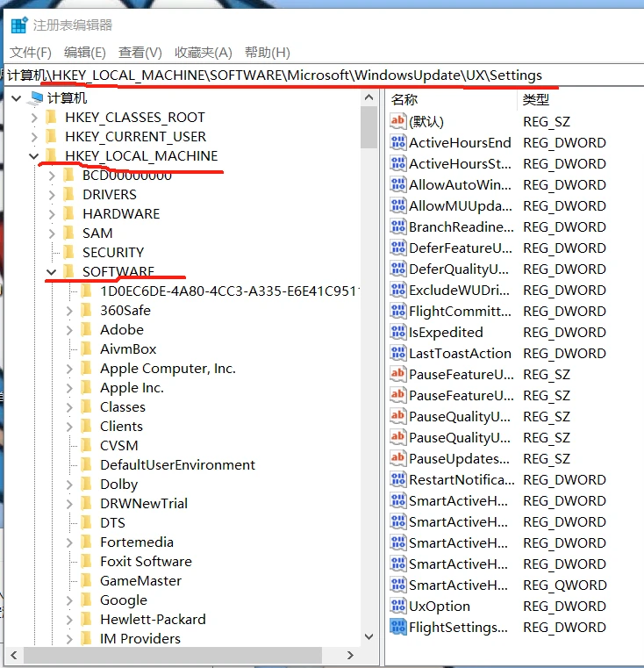This screenshot has width=644, height=668.
Task: Click the ExcludeWUDri... DWORD icon
Action: (x=398, y=290)
